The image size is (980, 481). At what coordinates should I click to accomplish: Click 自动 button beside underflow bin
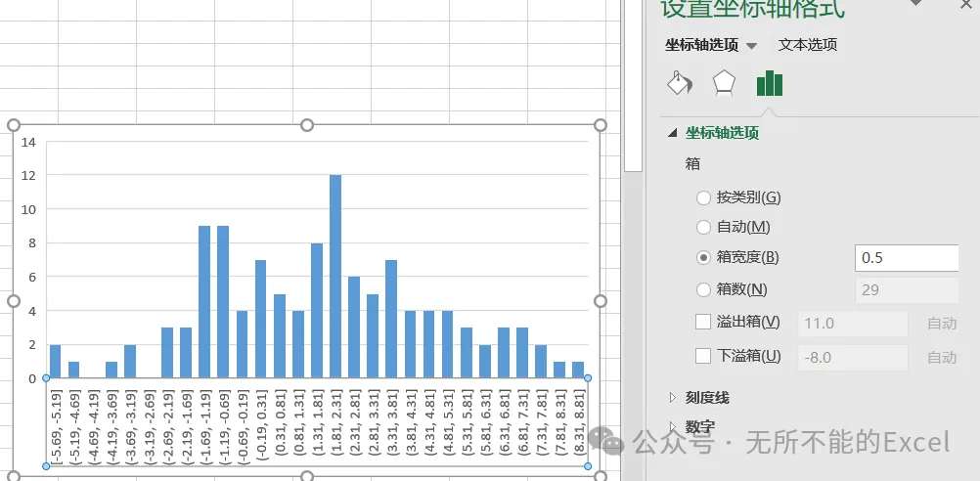point(943,357)
